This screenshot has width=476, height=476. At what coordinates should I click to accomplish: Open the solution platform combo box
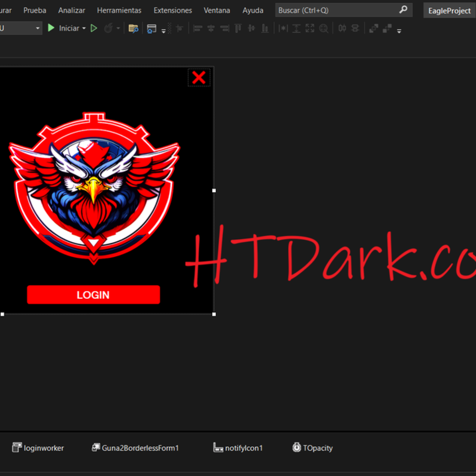tap(20, 28)
